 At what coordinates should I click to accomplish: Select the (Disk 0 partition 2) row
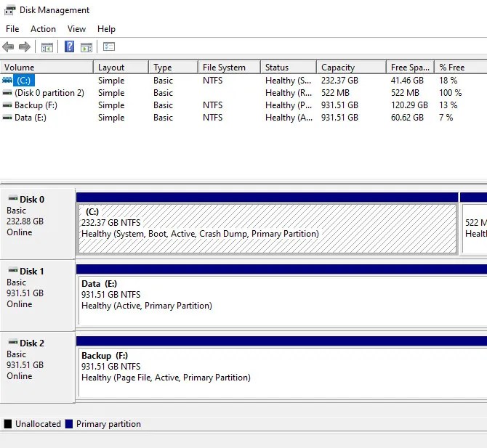[x=243, y=93]
